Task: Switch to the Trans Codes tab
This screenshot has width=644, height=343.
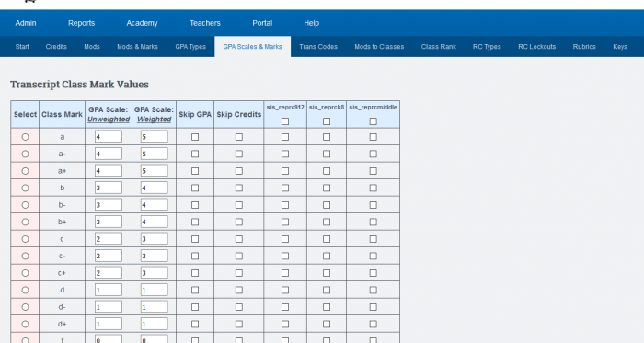Action: (x=318, y=47)
